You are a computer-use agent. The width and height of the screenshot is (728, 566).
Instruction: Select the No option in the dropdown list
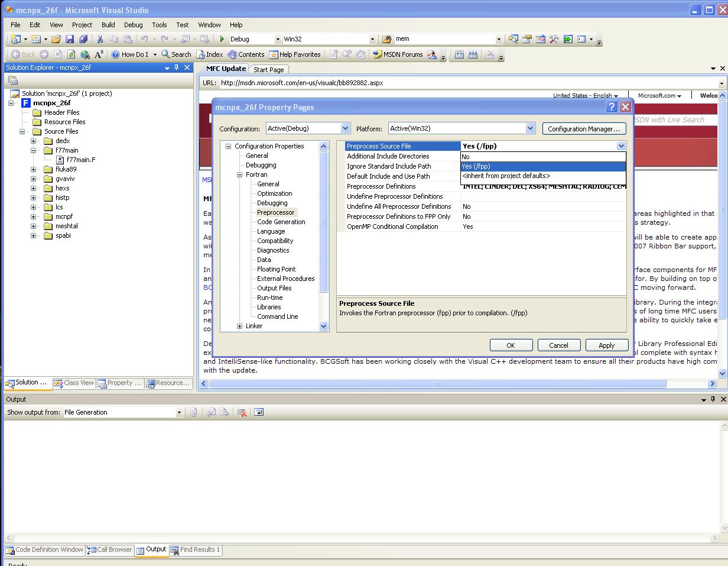pyautogui.click(x=542, y=157)
